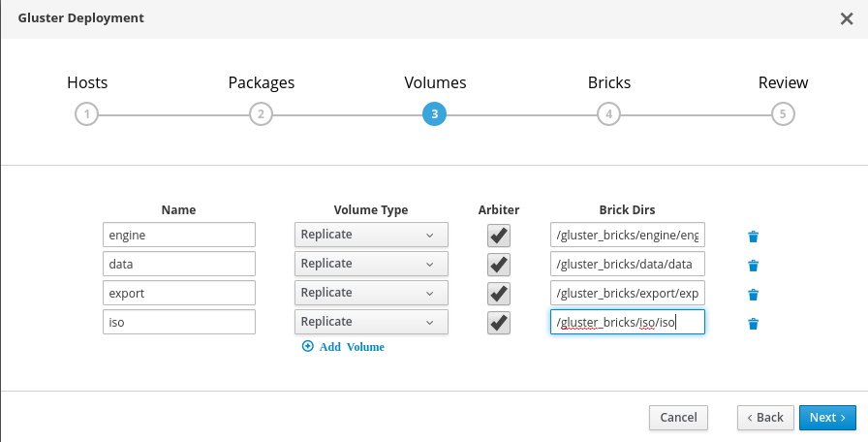Switch to the Packages step

261,114
